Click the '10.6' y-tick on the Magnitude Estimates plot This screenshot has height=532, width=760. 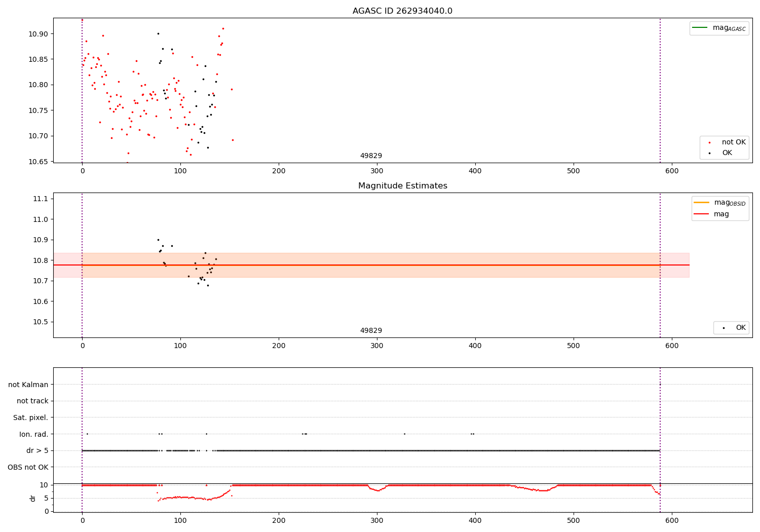(x=41, y=301)
